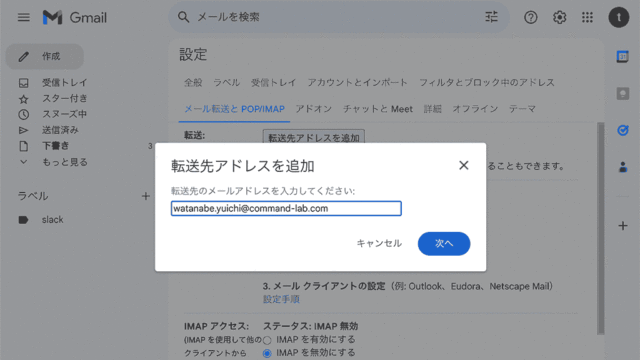Click キャンセル in the dialog
This screenshot has height=360, width=640.
pyautogui.click(x=379, y=244)
